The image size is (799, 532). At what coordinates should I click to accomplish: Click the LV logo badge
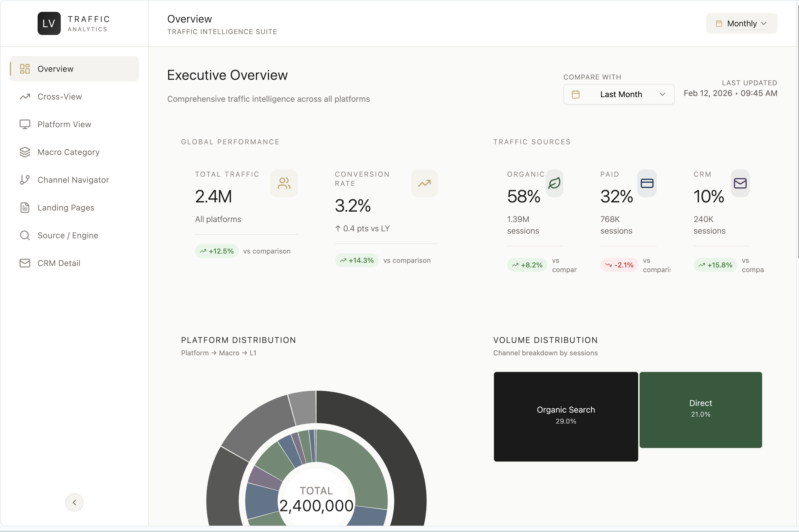(x=49, y=23)
